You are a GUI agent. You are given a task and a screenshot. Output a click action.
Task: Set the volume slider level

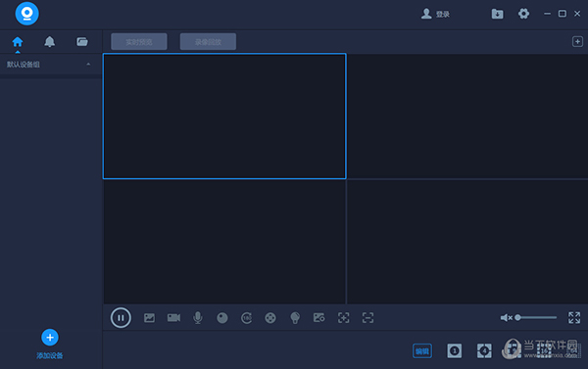click(x=536, y=318)
